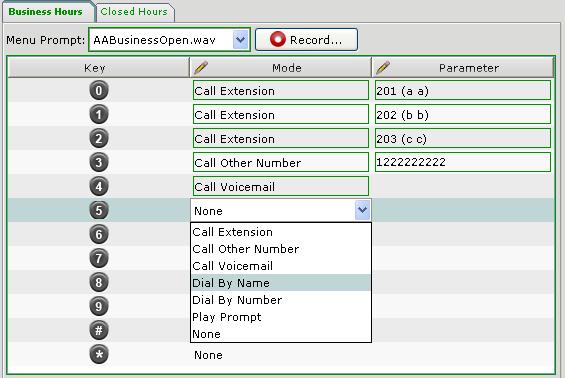The height and width of the screenshot is (378, 565).
Task: Select Dial By Number option
Action: coord(281,300)
